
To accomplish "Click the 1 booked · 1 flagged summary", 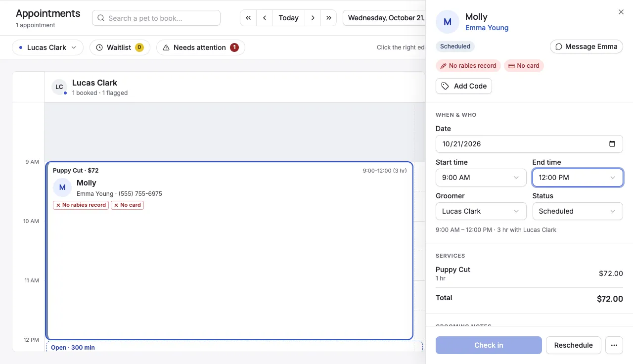I will coord(100,93).
